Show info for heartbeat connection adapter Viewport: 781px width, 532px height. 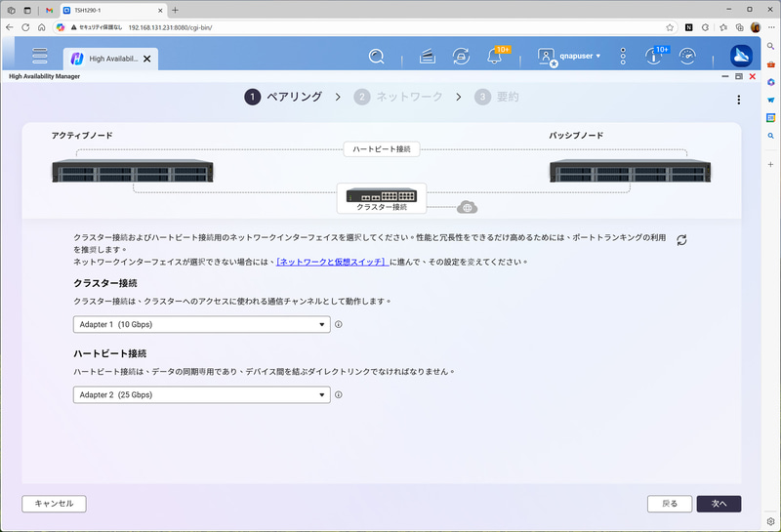pos(338,394)
